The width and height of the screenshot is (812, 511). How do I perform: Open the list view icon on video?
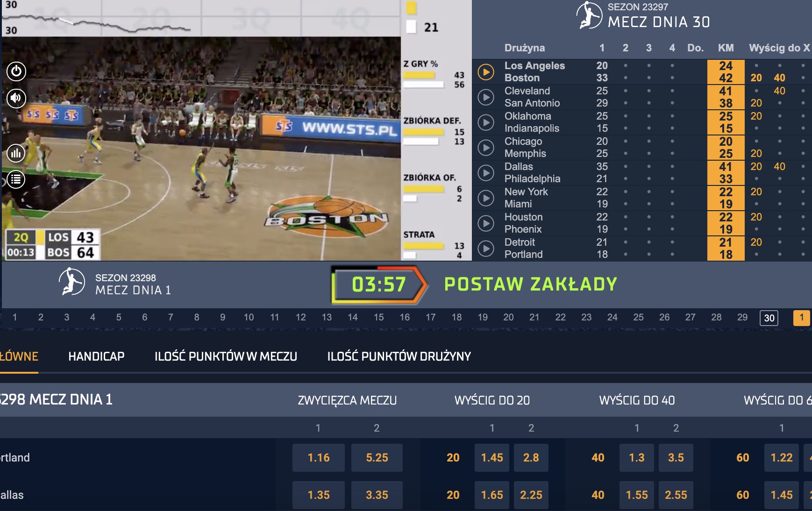(x=16, y=179)
